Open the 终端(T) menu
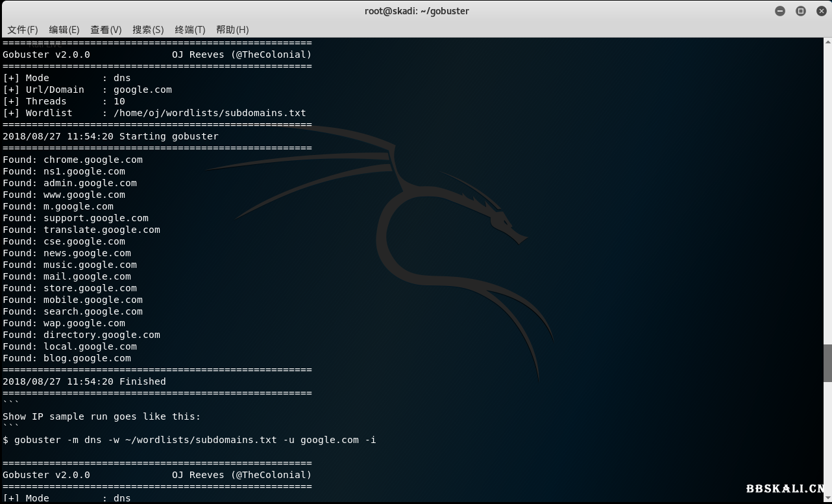This screenshot has width=832, height=504. coord(190,30)
